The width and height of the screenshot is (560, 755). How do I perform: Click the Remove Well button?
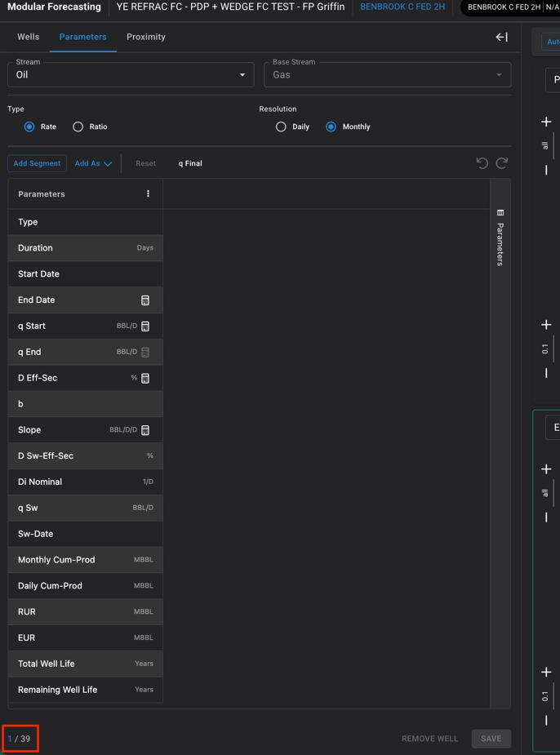429,739
